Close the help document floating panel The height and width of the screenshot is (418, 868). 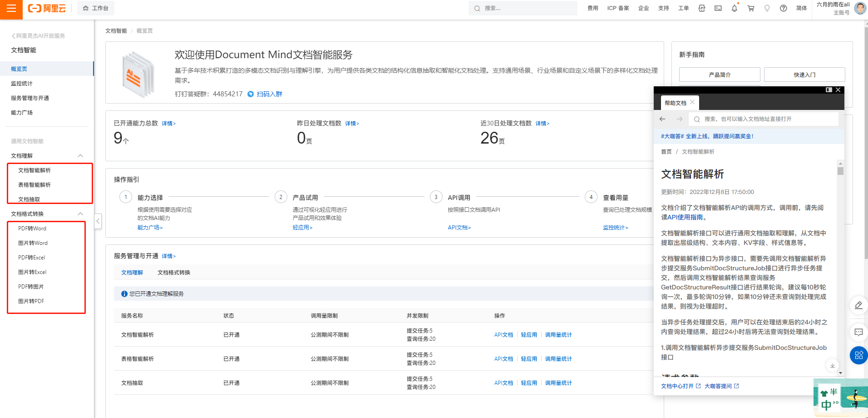(838, 90)
